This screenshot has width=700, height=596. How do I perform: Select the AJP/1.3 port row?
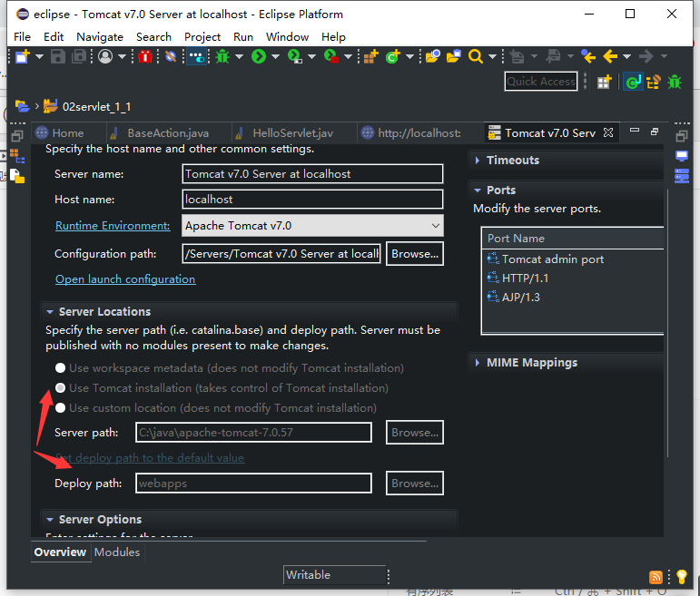pos(573,298)
